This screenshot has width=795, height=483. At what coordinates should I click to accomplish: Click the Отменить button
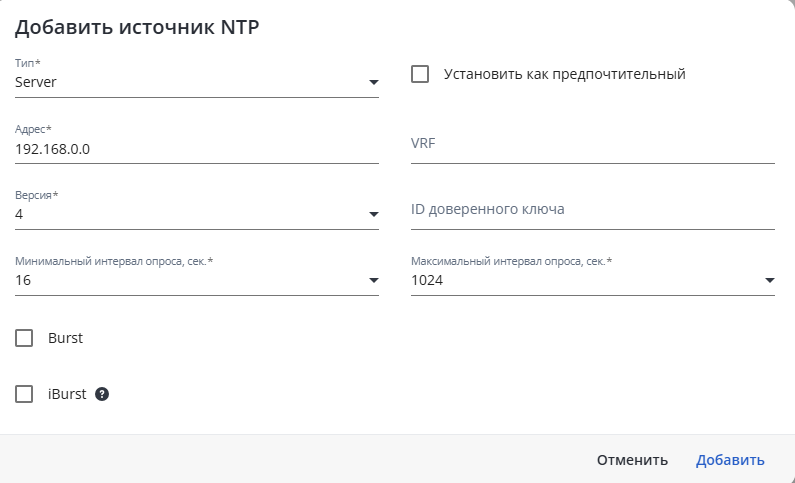[x=632, y=460]
